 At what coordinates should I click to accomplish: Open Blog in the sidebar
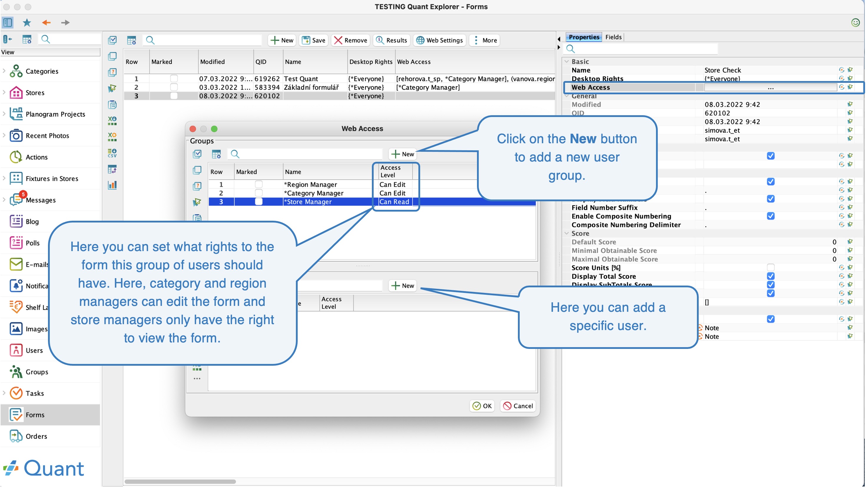(32, 222)
